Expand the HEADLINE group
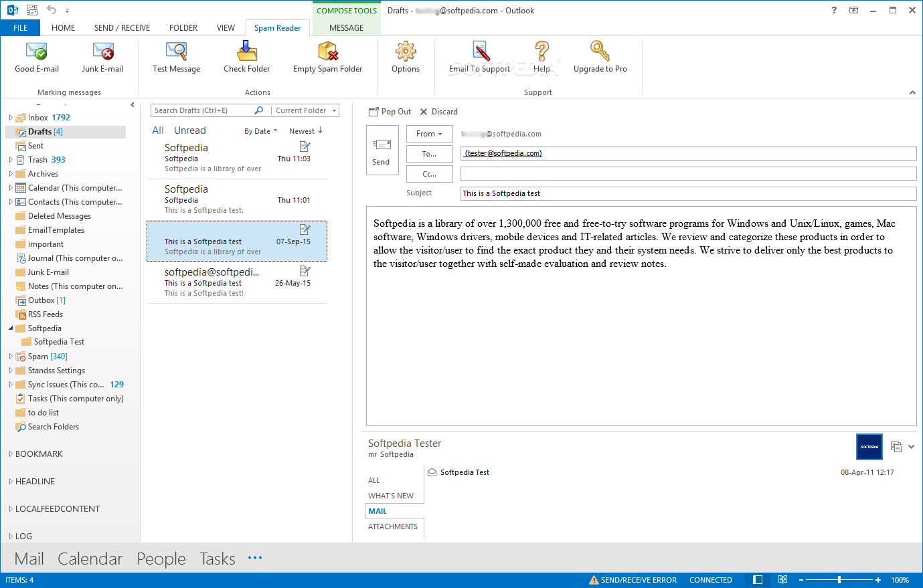The height and width of the screenshot is (588, 923). pos(10,482)
